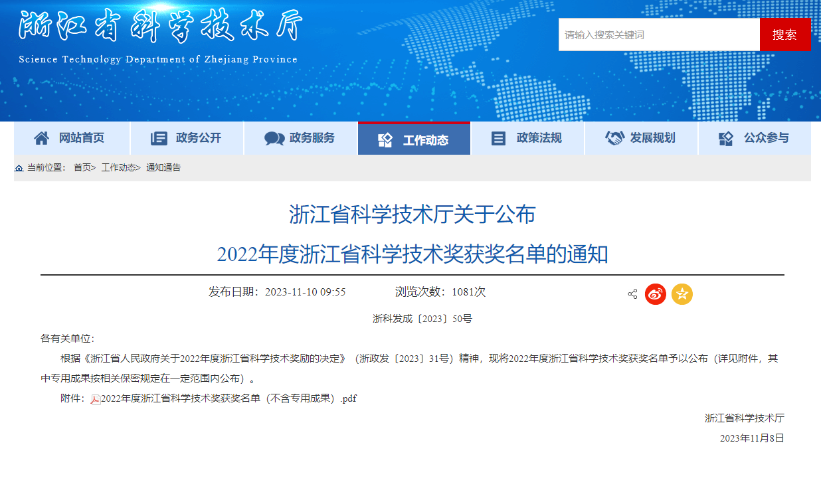Go to the 公众参与 menu item
This screenshot has height=504, width=821.
click(766, 138)
